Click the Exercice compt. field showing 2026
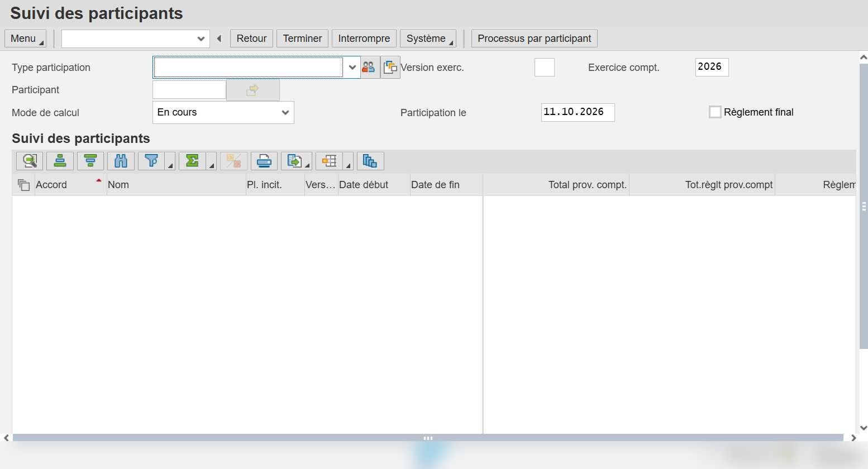The image size is (868, 469). click(712, 67)
